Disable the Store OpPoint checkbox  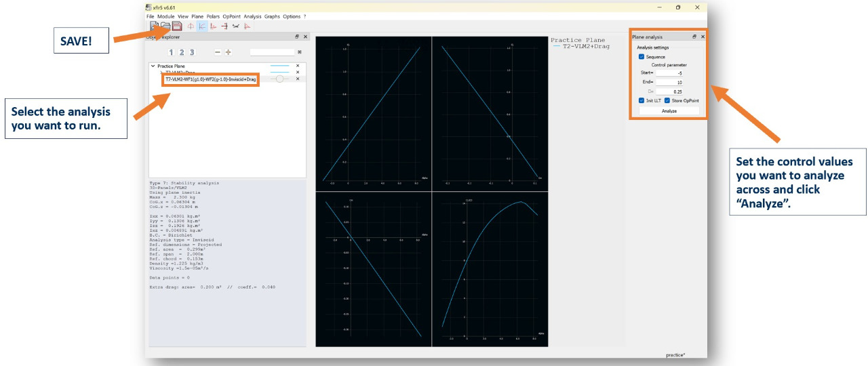[667, 100]
